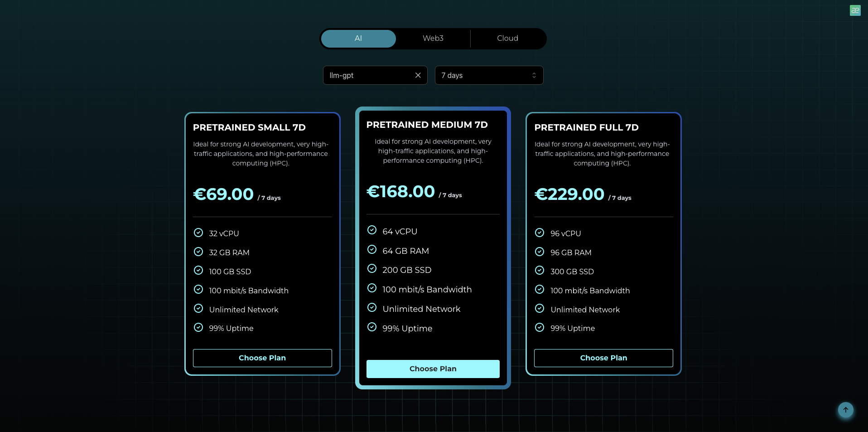
Task: Click check icon by Small plan 99% Uptime
Action: [x=198, y=327]
